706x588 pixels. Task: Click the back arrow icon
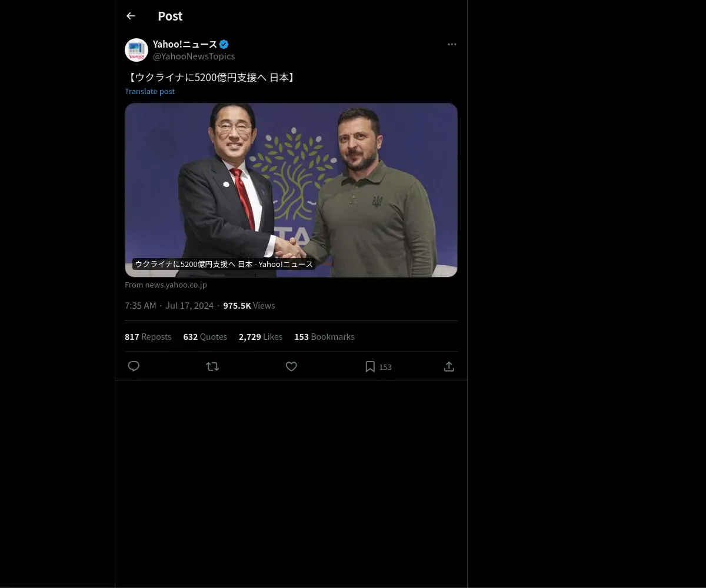point(131,16)
